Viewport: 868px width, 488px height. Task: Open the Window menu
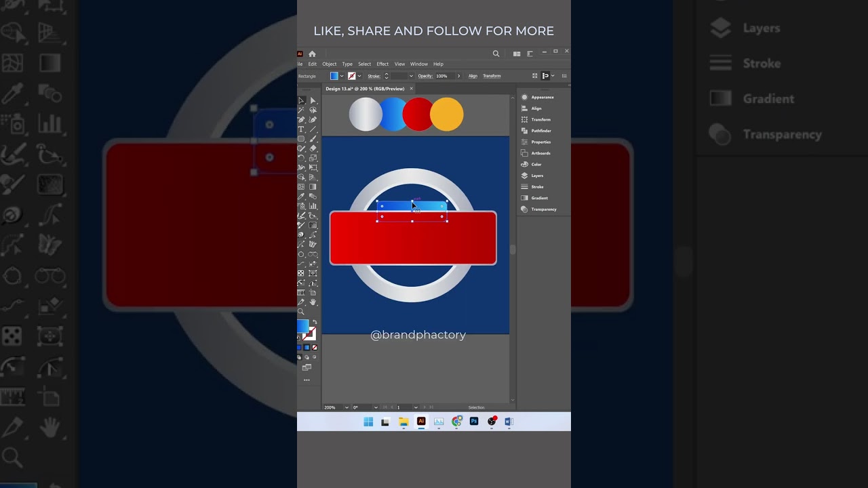click(419, 64)
